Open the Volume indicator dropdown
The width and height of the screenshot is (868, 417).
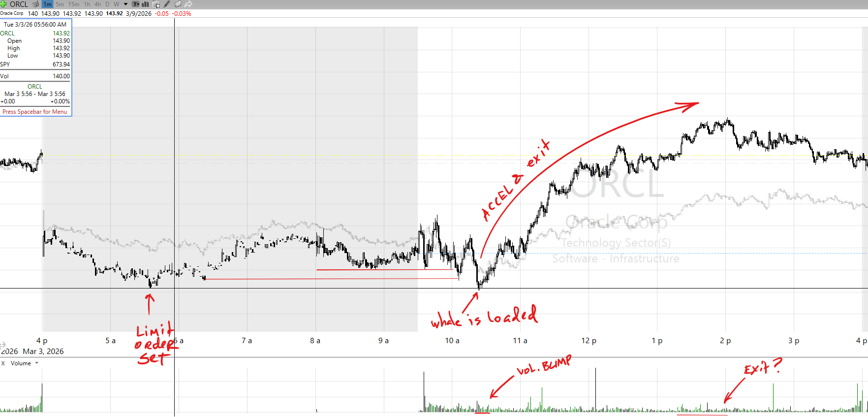(37, 363)
